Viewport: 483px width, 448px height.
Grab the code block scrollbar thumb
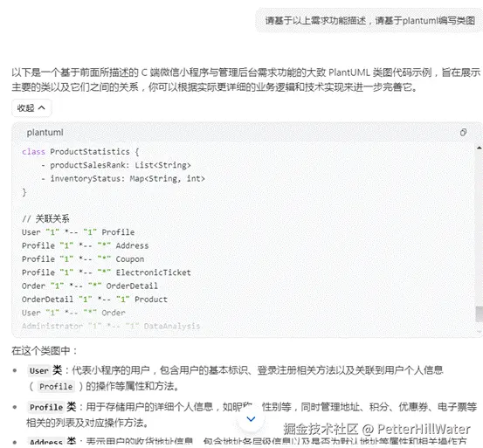(479, 314)
